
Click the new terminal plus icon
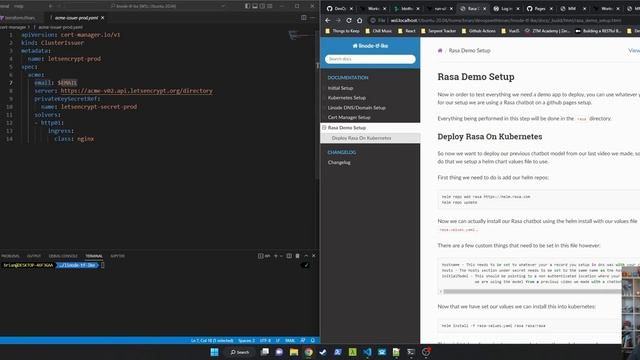point(276,256)
